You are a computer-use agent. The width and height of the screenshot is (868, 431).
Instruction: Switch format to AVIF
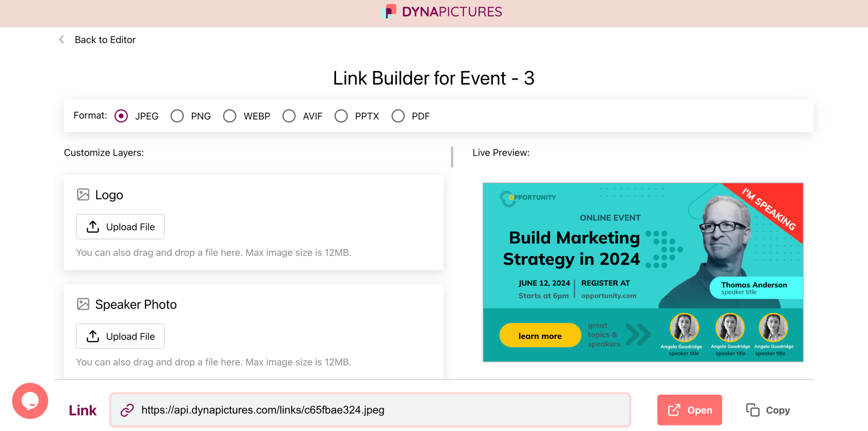point(289,116)
